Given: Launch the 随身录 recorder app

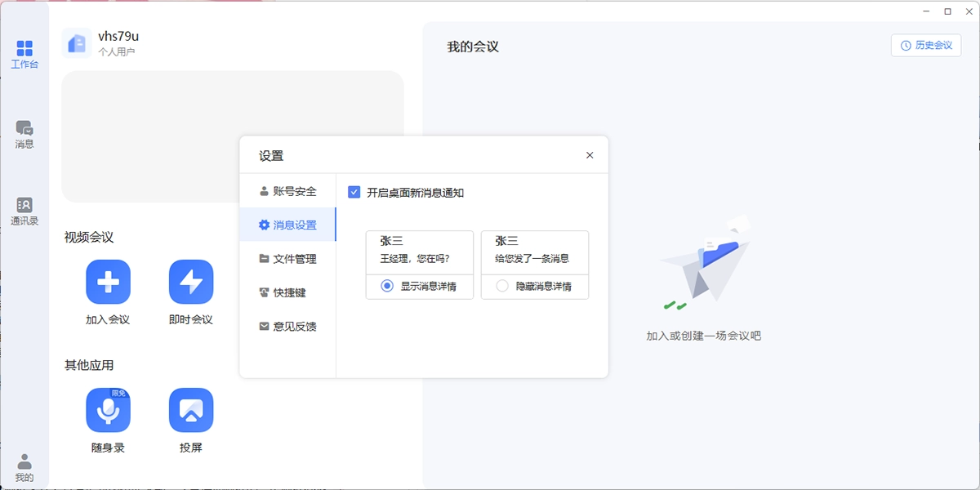Looking at the screenshot, I should click(107, 411).
